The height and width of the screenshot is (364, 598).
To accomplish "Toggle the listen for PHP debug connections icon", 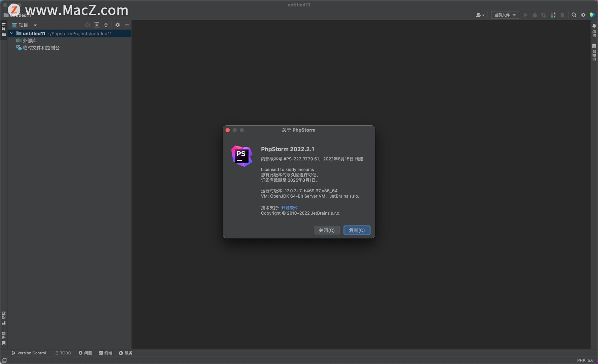I will [x=553, y=15].
